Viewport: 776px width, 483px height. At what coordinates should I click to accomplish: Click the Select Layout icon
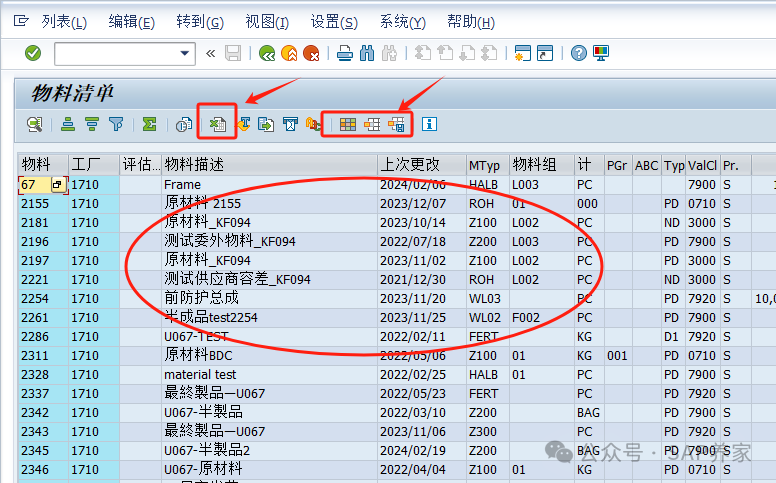(372, 124)
